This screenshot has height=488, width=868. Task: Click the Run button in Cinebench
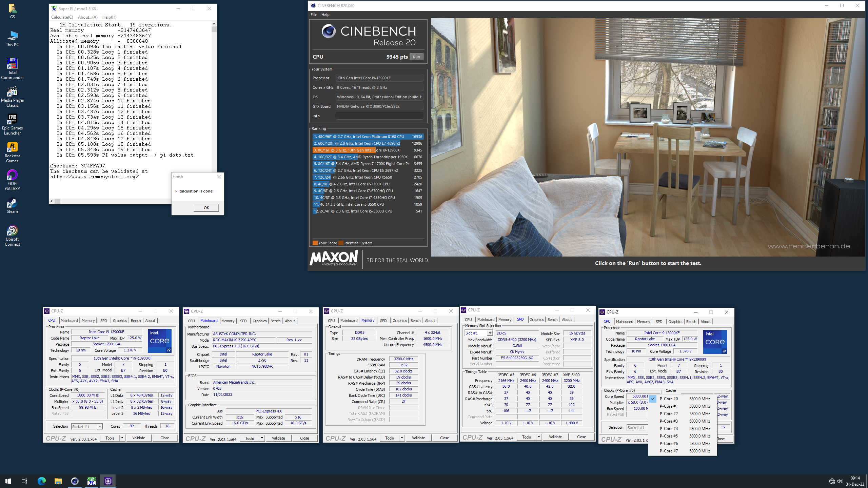416,57
